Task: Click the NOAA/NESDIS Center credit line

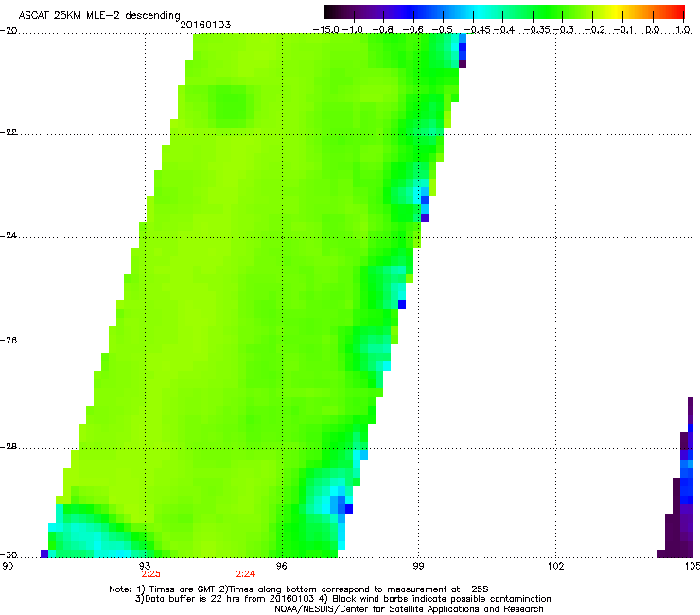Action: click(x=409, y=609)
